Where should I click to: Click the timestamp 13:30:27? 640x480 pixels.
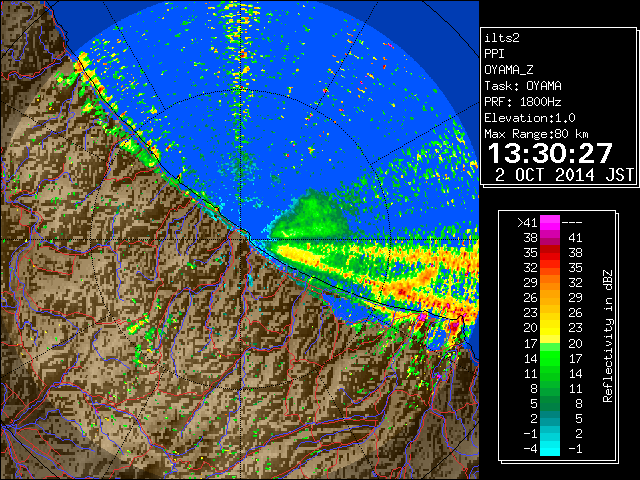[550, 153]
